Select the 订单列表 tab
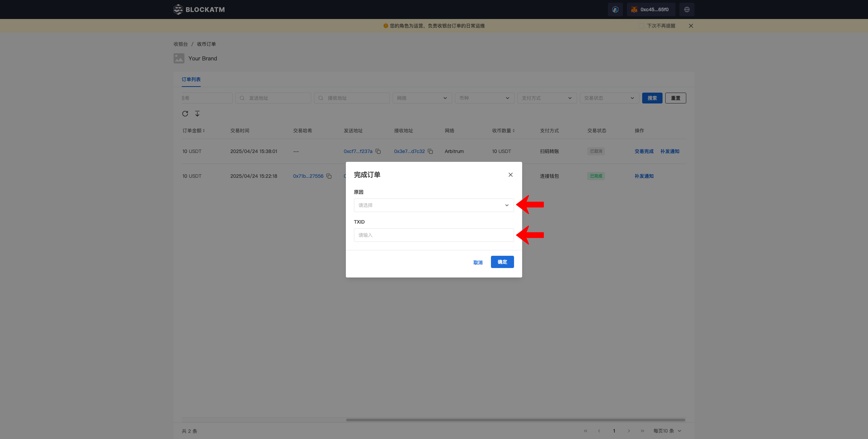Viewport: 868px width, 439px height. click(191, 79)
